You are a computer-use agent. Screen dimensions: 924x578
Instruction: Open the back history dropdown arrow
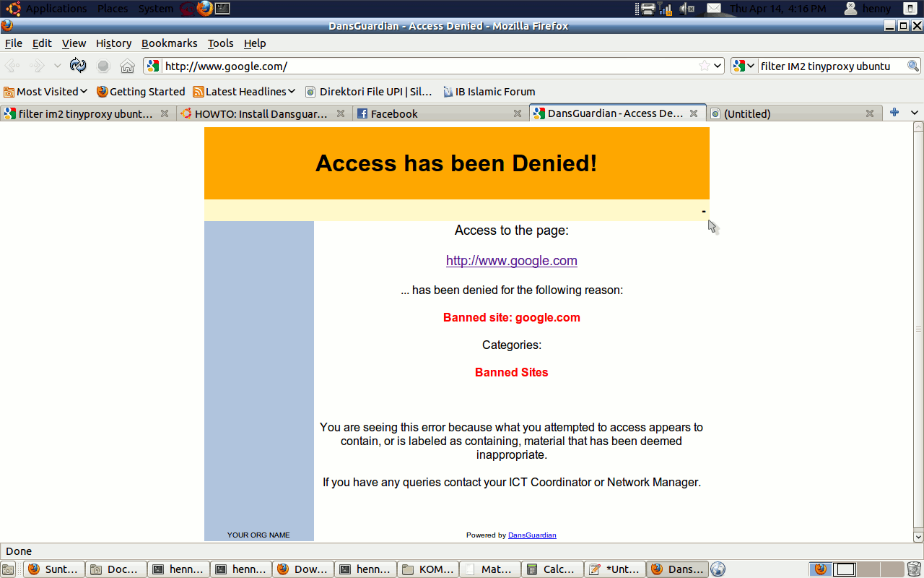[x=57, y=66]
